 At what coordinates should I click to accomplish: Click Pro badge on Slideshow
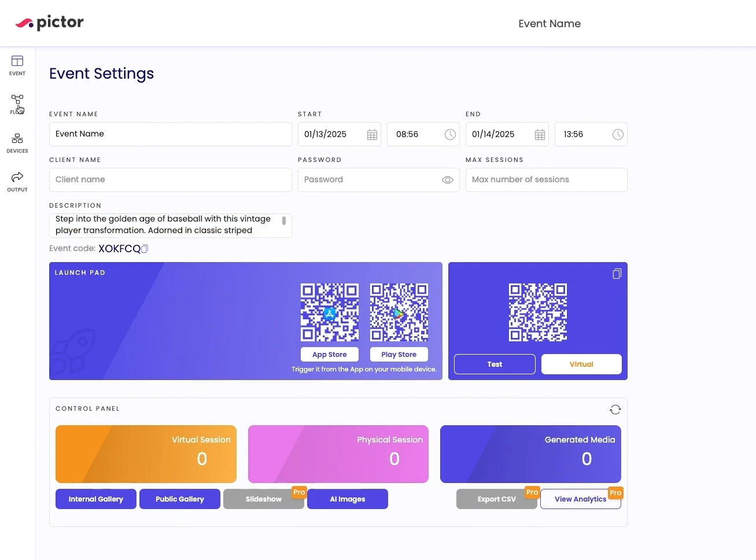[299, 492]
